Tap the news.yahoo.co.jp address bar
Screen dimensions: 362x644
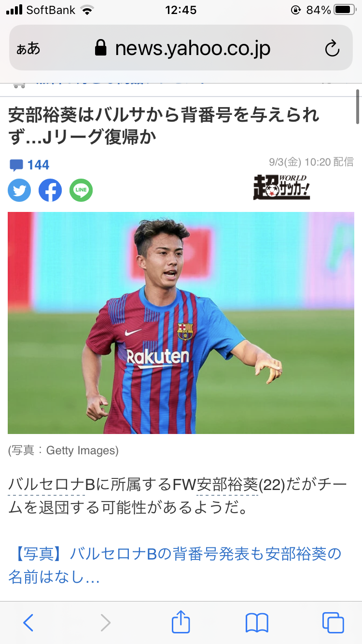tap(181, 48)
